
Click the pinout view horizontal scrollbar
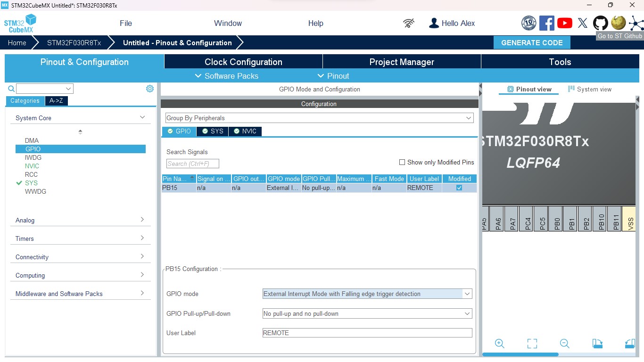pos(520,354)
